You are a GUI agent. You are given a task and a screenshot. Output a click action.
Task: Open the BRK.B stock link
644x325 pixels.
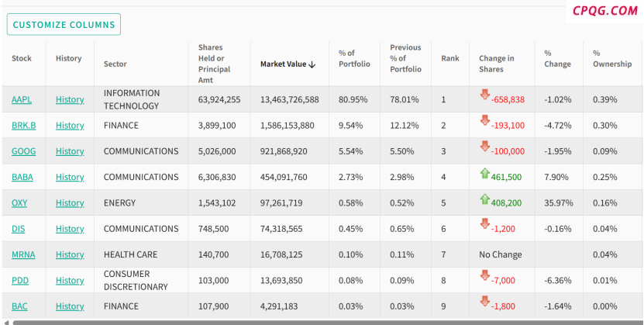24,126
